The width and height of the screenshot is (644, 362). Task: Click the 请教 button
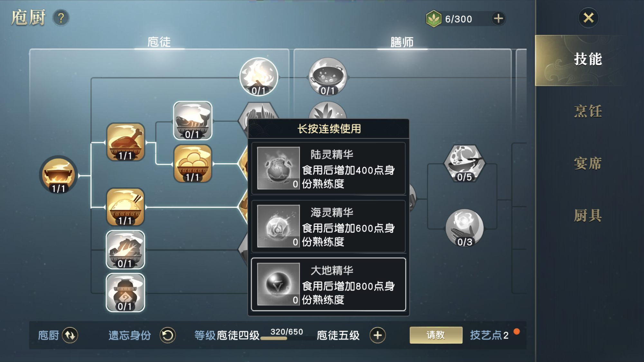click(x=436, y=335)
